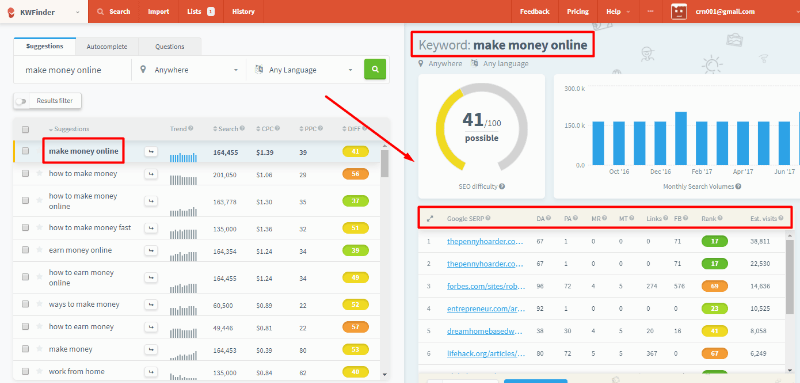Click the keyword input field 'make money online'
The width and height of the screenshot is (800, 383).
72,70
